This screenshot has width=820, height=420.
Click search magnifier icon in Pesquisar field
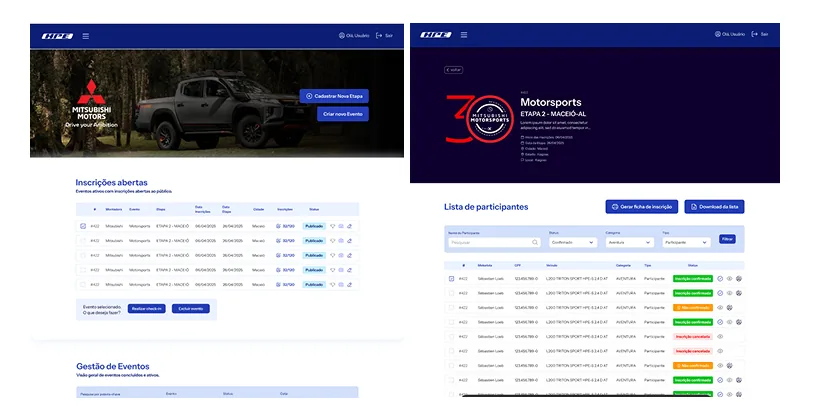click(x=535, y=242)
